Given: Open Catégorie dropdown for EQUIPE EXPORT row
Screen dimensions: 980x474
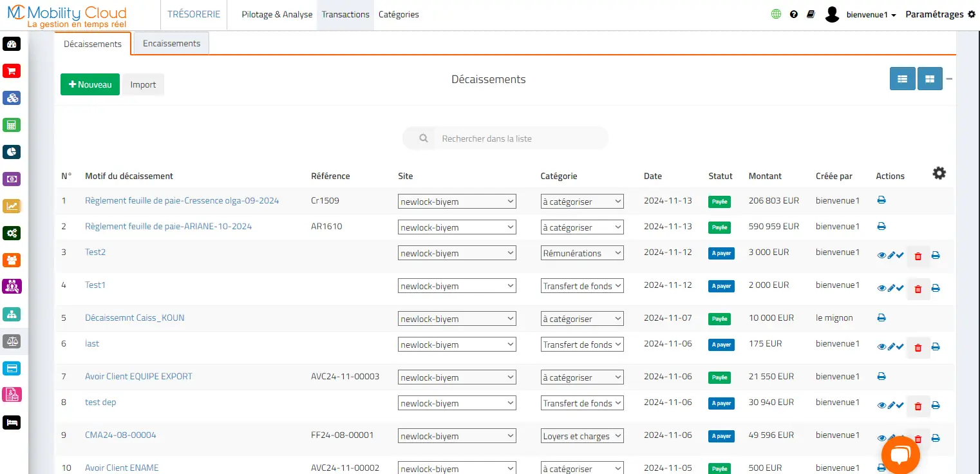Looking at the screenshot, I should (x=582, y=377).
